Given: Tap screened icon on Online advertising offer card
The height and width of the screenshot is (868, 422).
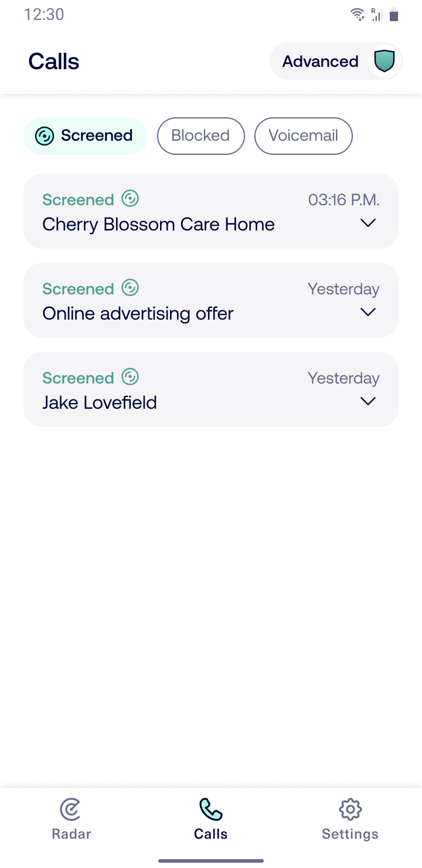Looking at the screenshot, I should pos(130,288).
